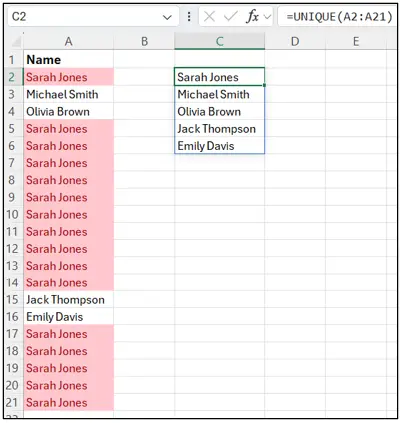400x423 pixels.
Task: Open Insert Function with fx icon
Action: [x=252, y=16]
